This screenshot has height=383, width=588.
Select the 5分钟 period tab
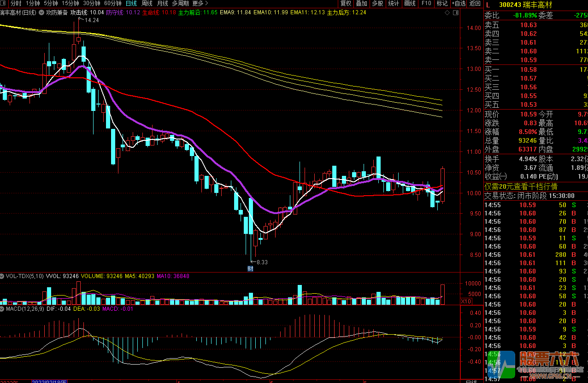pos(51,3)
